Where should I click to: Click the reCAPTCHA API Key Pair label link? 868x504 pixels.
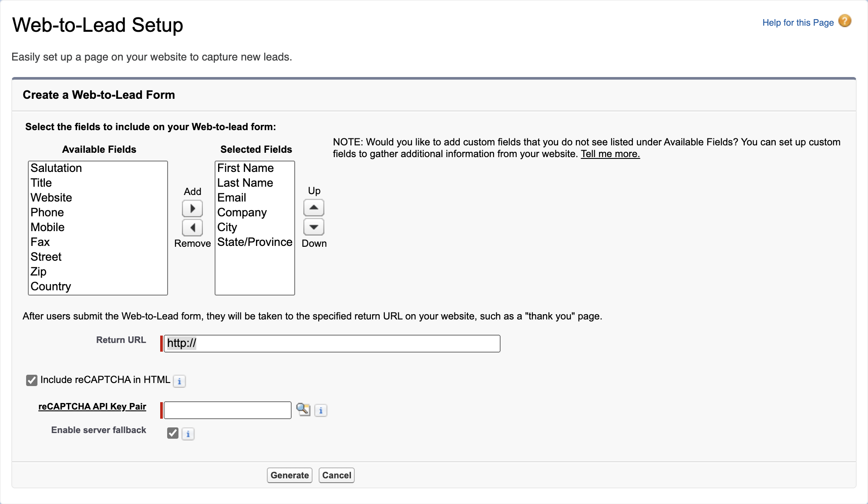(x=92, y=406)
